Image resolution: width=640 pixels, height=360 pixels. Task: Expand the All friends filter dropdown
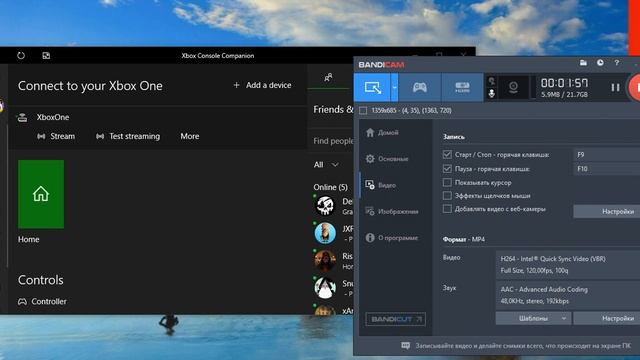click(326, 165)
